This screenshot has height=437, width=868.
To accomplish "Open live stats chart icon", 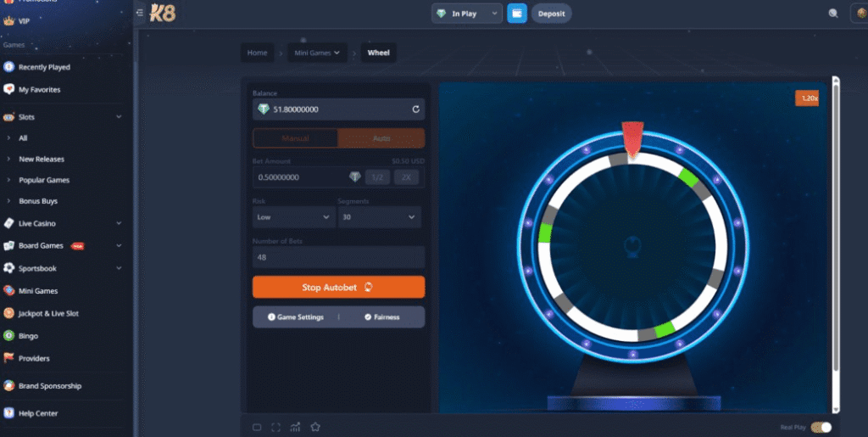I will (295, 427).
